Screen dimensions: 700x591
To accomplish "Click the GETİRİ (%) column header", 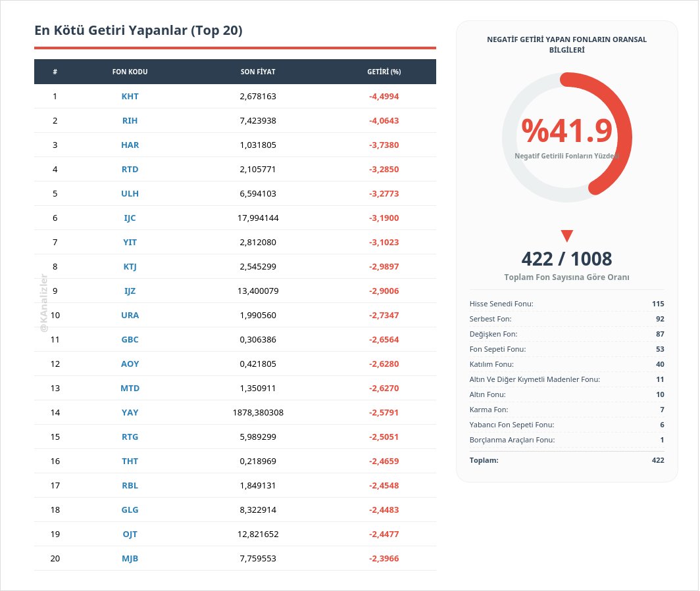I will pyautogui.click(x=384, y=72).
